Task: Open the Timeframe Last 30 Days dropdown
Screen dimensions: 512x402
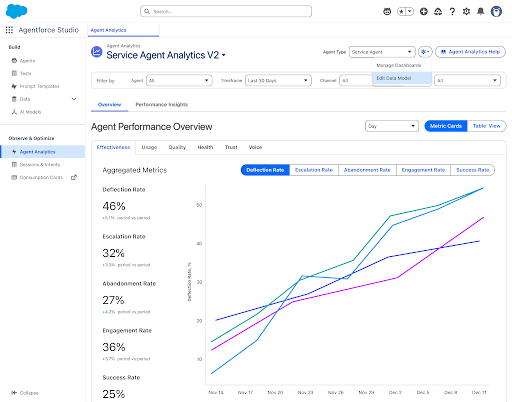Action: coord(278,80)
